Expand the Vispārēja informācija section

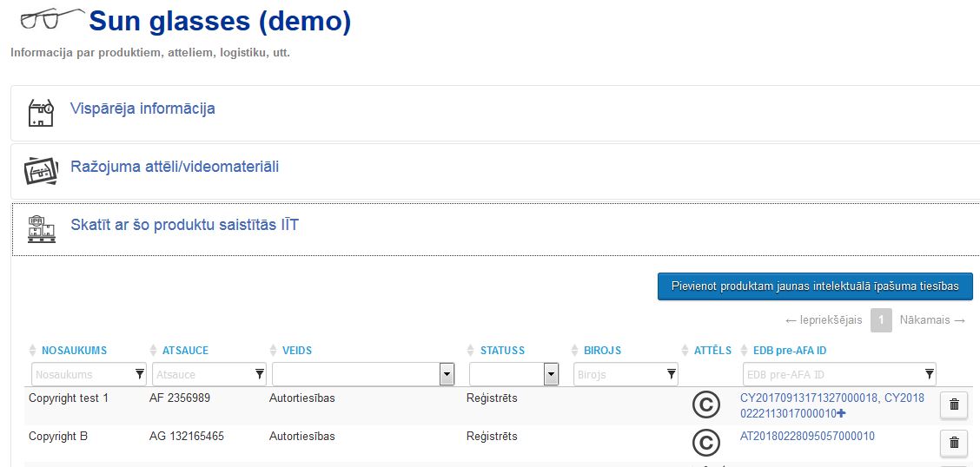click(x=142, y=109)
